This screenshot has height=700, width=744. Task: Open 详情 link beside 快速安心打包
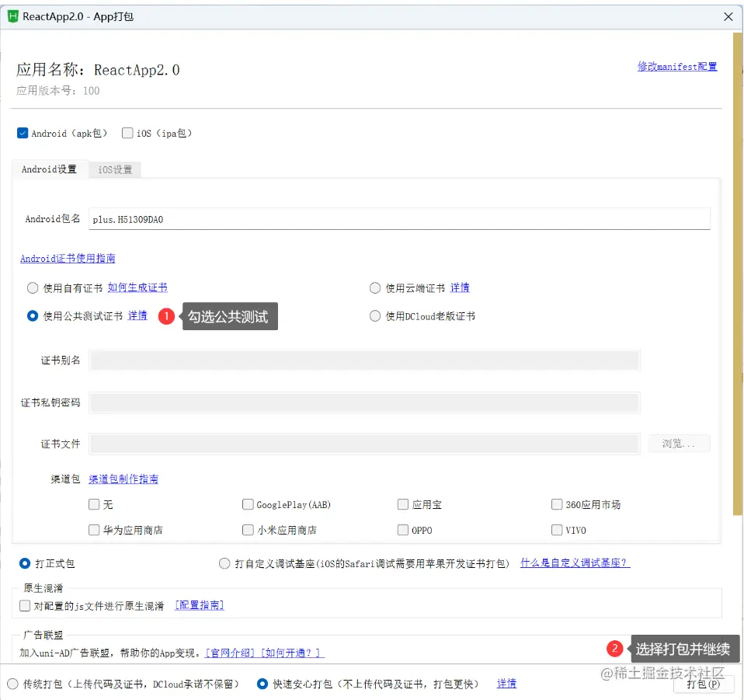coord(507,684)
